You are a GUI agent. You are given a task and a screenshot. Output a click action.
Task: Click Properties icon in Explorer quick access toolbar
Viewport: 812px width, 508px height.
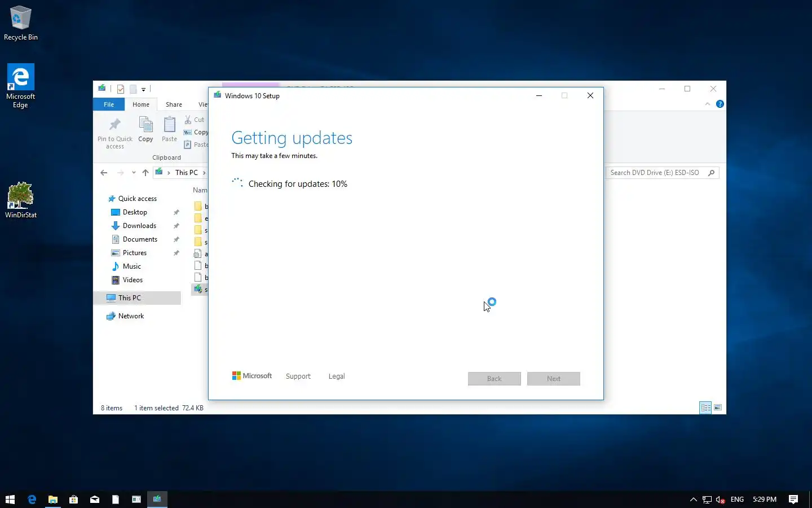tap(121, 89)
